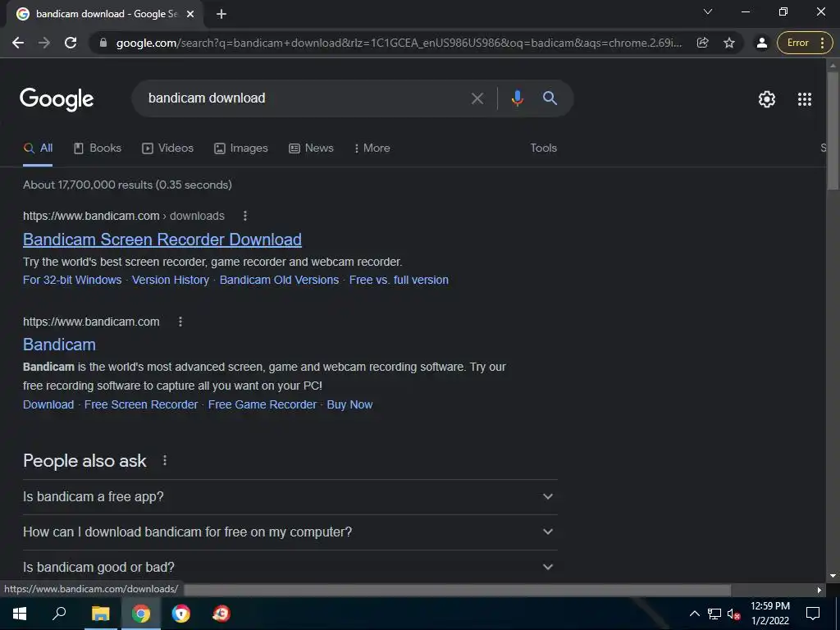840x630 pixels.
Task: Open options dots next to People also ask
Action: [164, 461]
